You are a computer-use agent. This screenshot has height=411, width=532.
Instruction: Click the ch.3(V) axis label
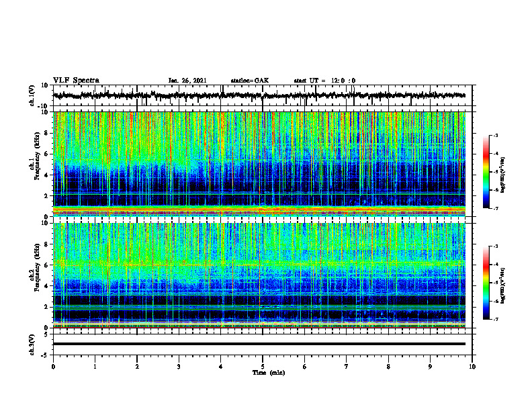click(32, 345)
